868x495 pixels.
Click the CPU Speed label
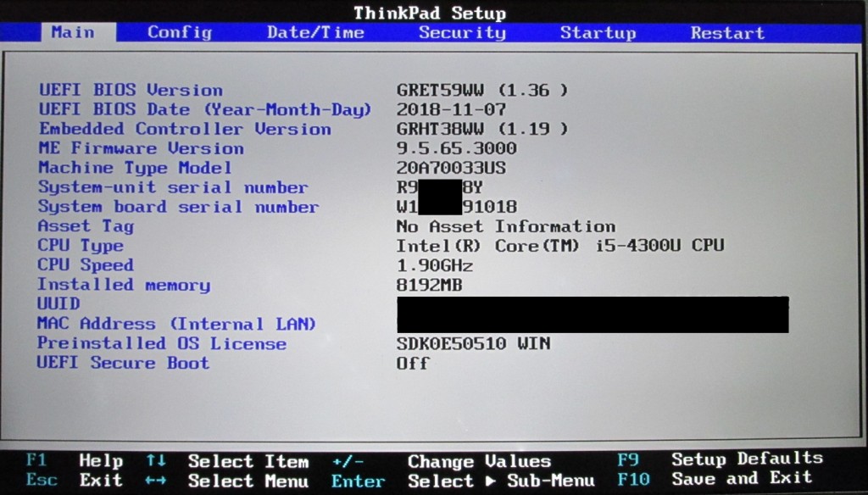click(x=86, y=264)
